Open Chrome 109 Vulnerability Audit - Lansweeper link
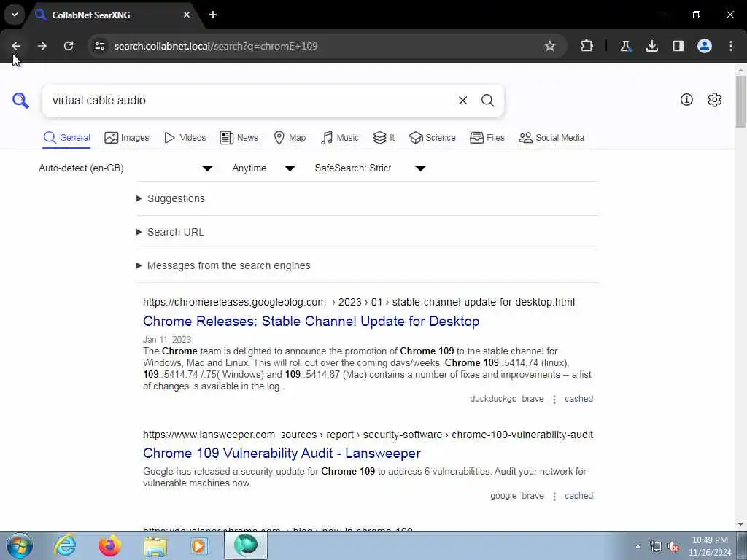 (282, 453)
